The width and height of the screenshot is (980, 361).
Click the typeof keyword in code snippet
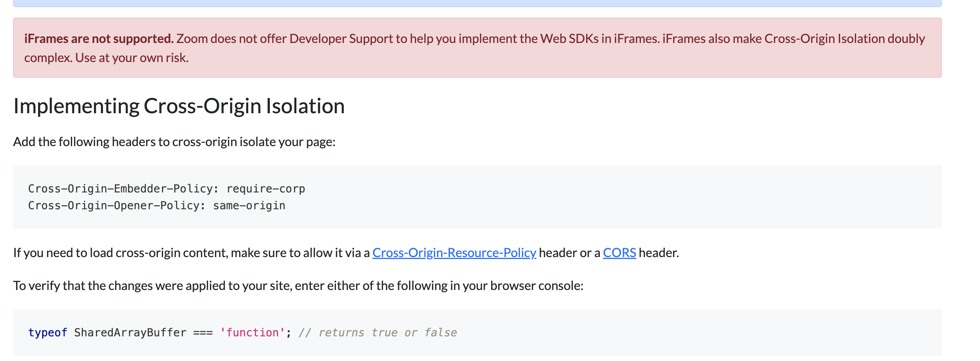click(47, 333)
